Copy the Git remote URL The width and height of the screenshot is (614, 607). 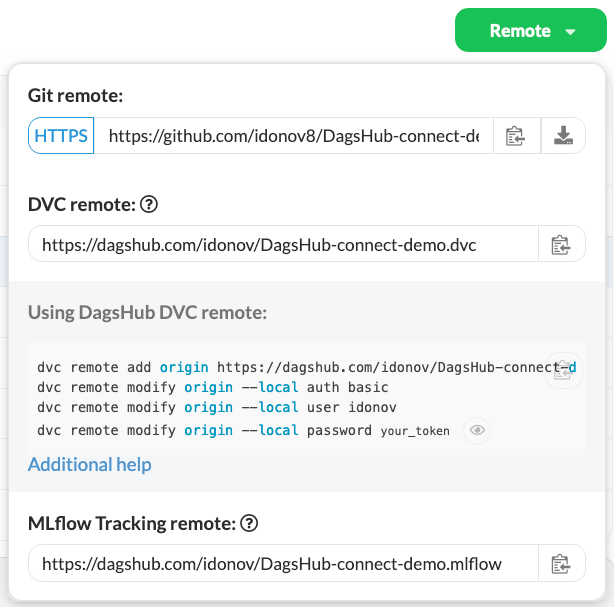point(517,135)
